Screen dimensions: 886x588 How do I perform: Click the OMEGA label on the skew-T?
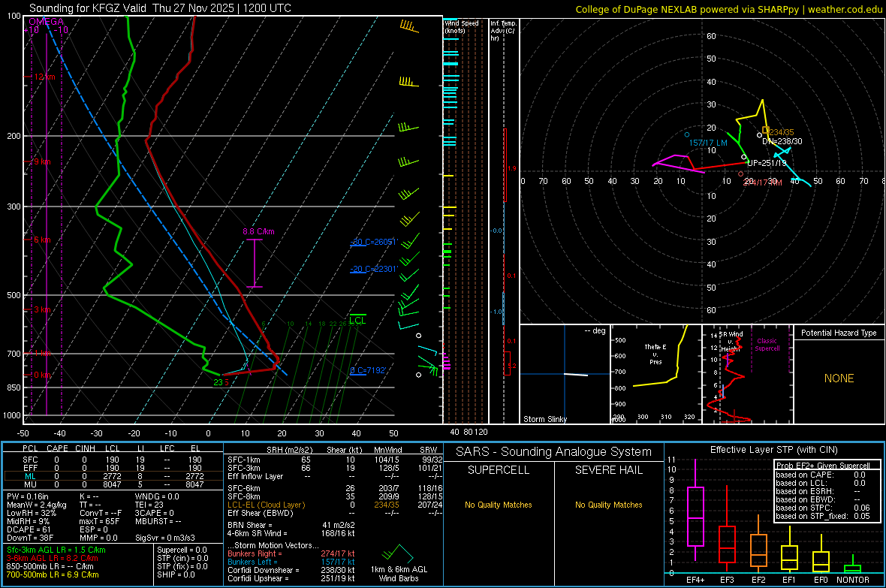tap(46, 22)
